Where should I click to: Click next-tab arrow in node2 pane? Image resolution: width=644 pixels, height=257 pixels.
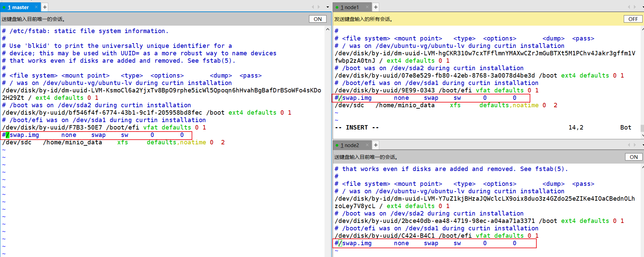coord(635,145)
